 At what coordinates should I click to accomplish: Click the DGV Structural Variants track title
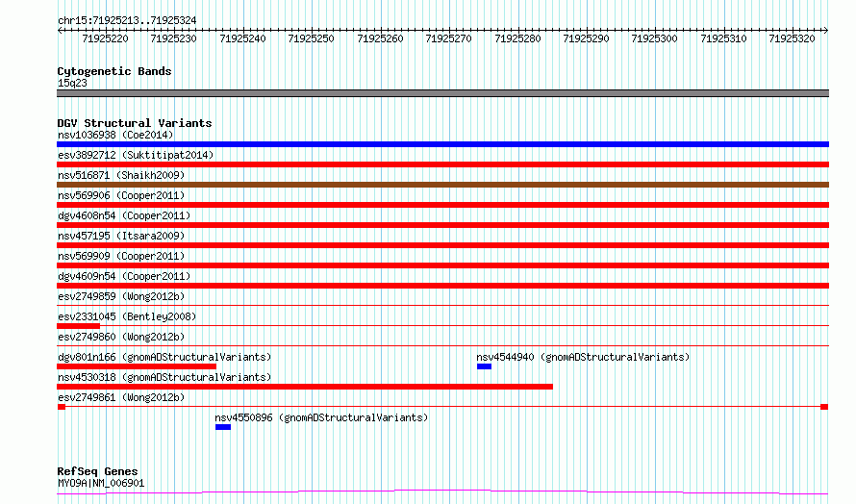(x=135, y=123)
